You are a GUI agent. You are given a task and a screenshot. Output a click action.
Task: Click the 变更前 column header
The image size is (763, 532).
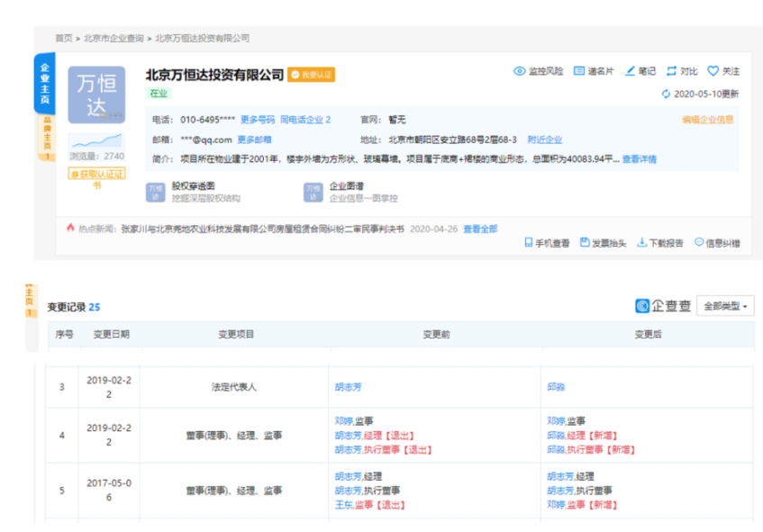pyautogui.click(x=436, y=335)
